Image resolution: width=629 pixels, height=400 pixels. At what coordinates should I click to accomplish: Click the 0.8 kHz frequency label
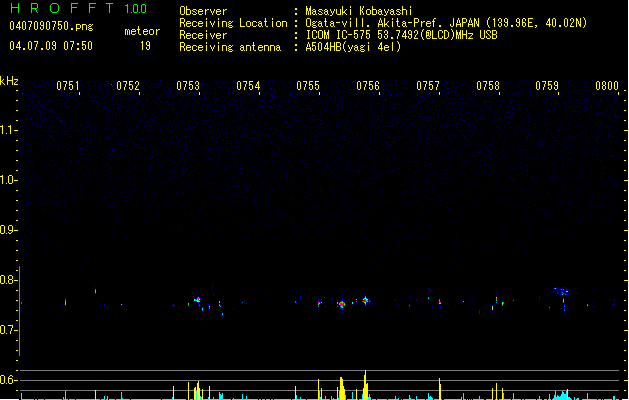point(8,280)
